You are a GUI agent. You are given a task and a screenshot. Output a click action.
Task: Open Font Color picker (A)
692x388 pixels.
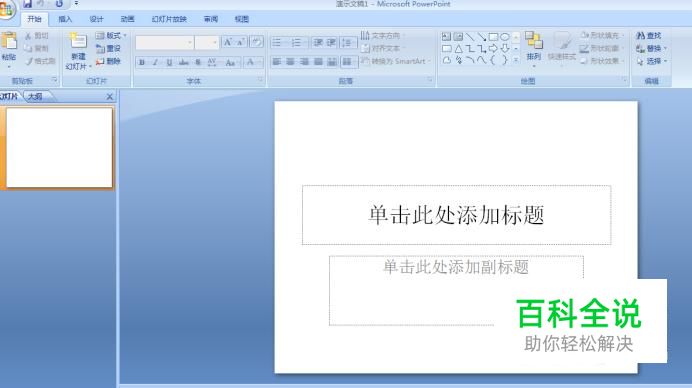click(x=252, y=63)
